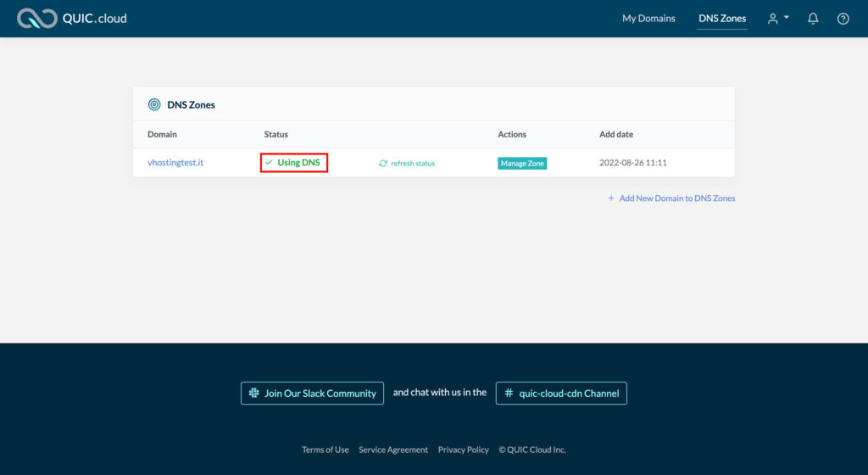Open the help question mark icon
868x475 pixels.
click(843, 19)
